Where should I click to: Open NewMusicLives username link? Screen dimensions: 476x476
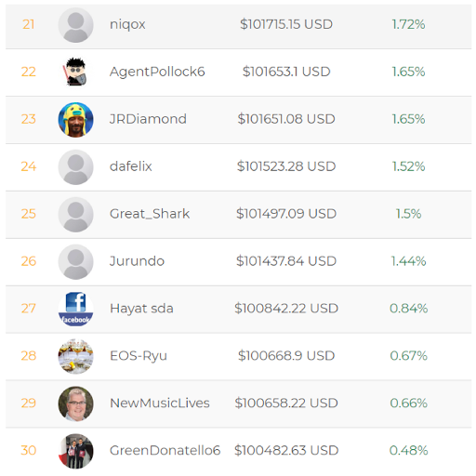pyautogui.click(x=160, y=403)
